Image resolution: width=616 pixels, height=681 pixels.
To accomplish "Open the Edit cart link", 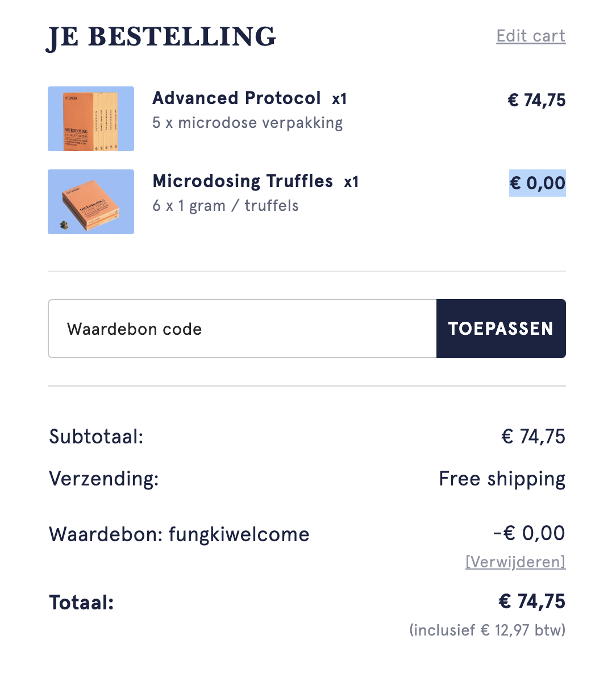I will coord(531,36).
